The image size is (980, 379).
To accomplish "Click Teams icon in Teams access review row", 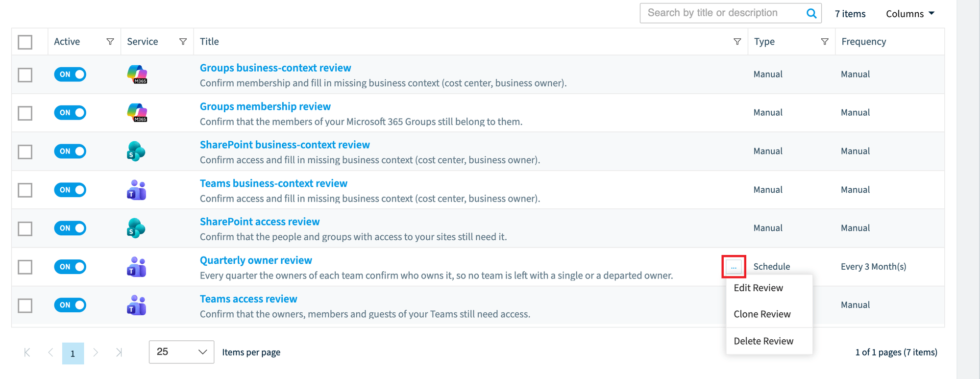I will [136, 305].
